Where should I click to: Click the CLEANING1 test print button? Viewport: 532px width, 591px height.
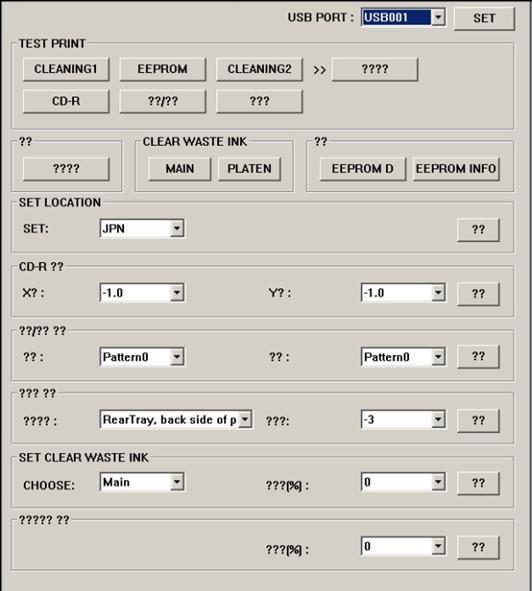[66, 69]
